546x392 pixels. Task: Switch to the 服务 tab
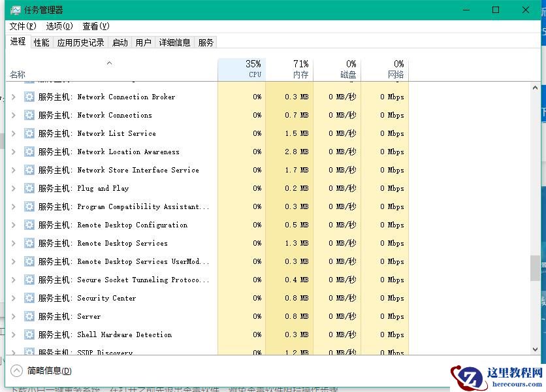coord(205,42)
